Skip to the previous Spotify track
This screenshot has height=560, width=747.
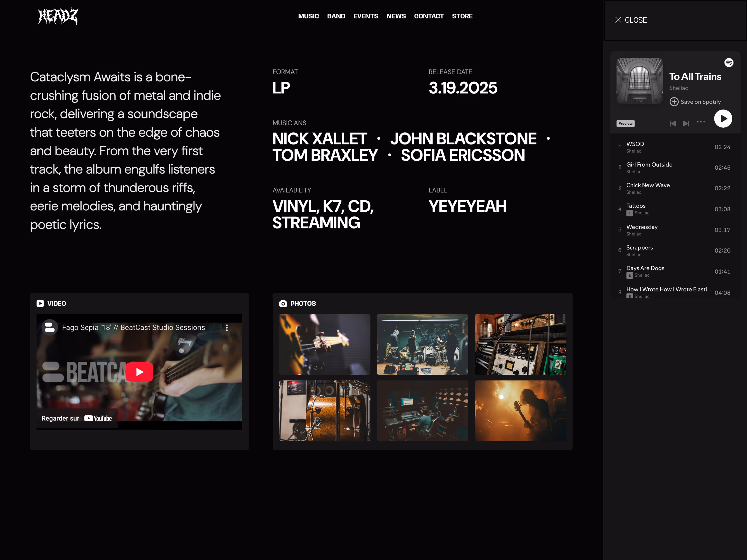[x=673, y=123]
